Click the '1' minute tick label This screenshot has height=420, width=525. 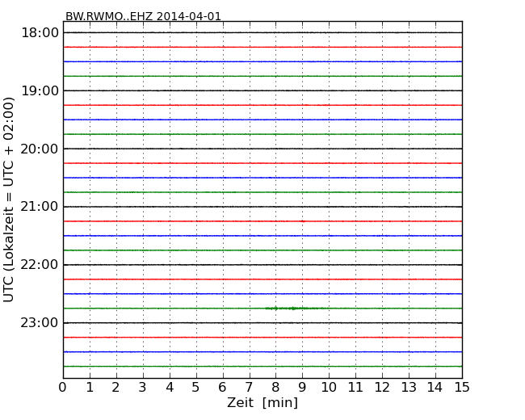click(90, 388)
